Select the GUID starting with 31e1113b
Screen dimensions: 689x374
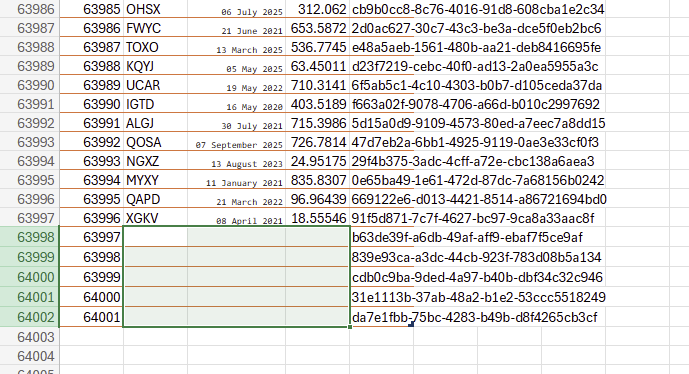(x=479, y=297)
